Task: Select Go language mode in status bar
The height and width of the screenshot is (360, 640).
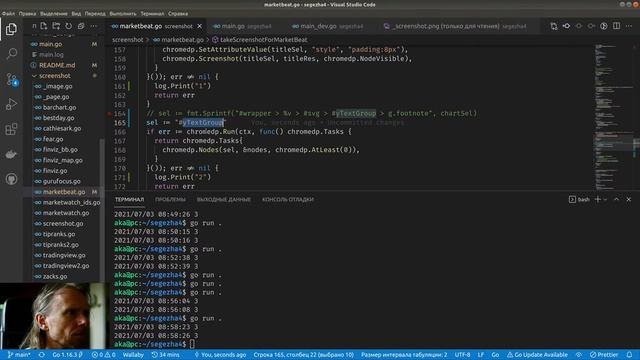Action: (495, 355)
